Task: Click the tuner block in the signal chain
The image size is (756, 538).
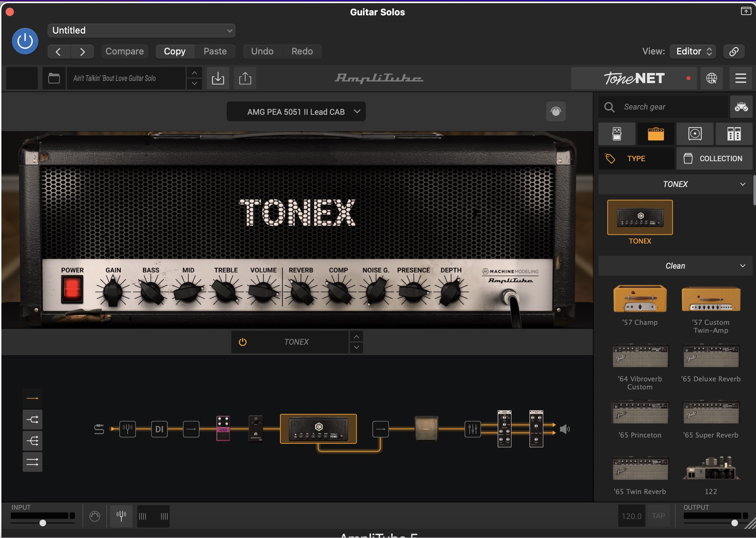Action: click(x=128, y=429)
